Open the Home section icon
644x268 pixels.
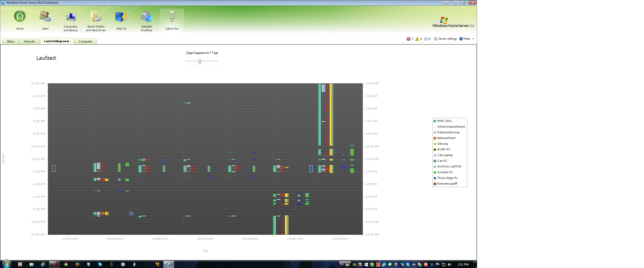pos(20,16)
